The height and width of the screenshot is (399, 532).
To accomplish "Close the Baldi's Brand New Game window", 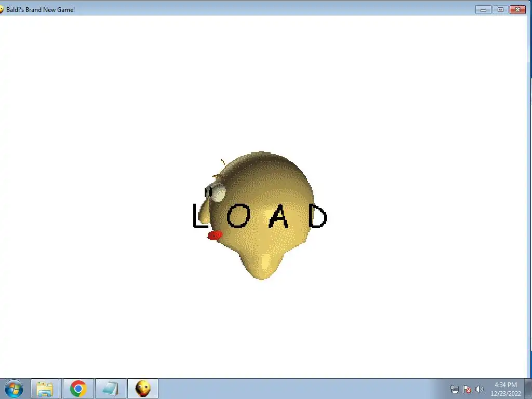I will tap(518, 10).
